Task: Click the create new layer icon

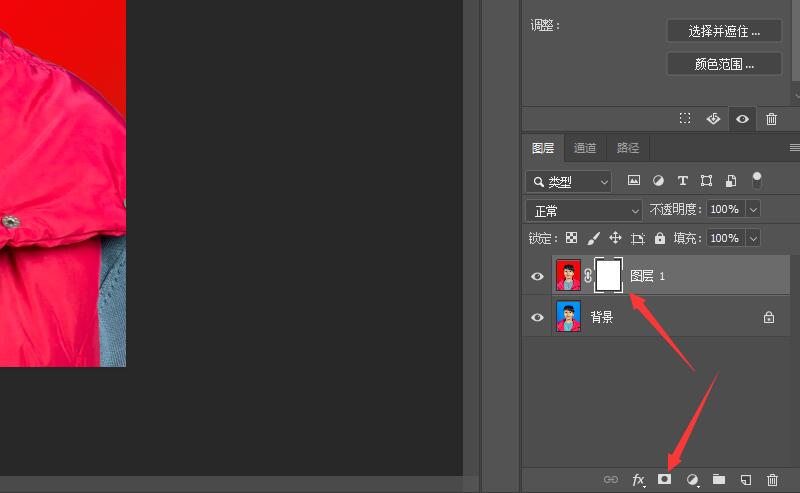Action: coord(745,480)
